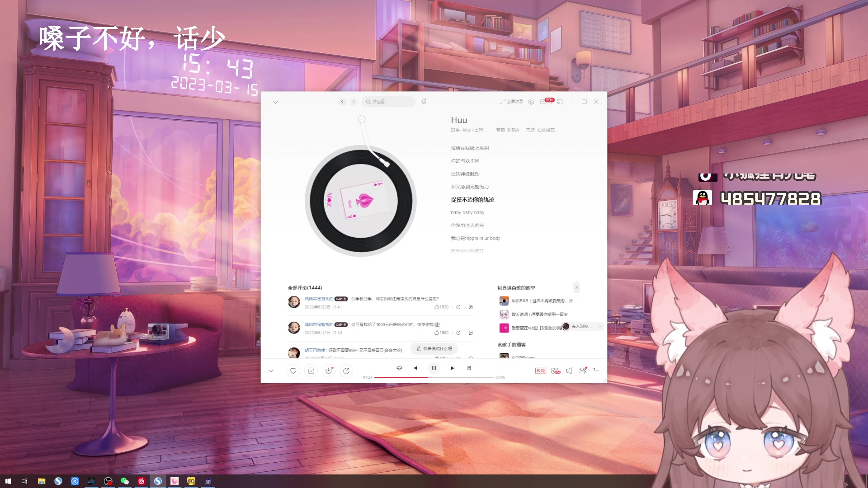Reply to the comment dated 2022年6月2日 13:40

[471, 333]
